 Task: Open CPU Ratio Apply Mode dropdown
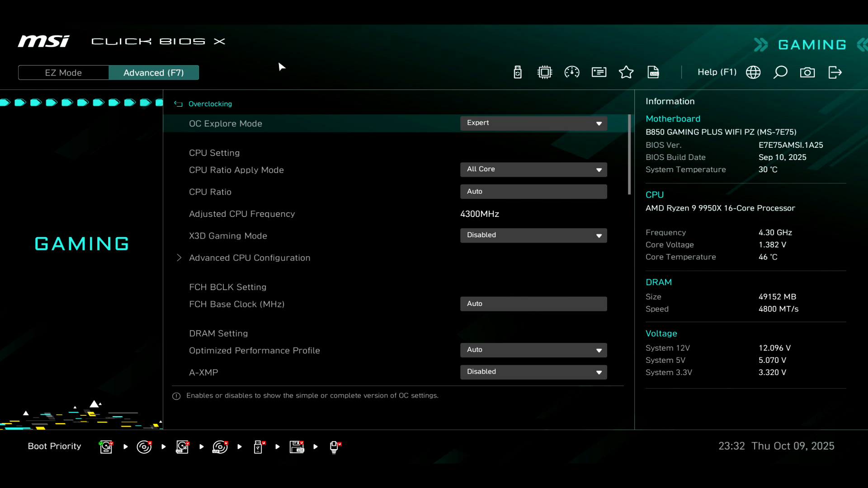533,169
